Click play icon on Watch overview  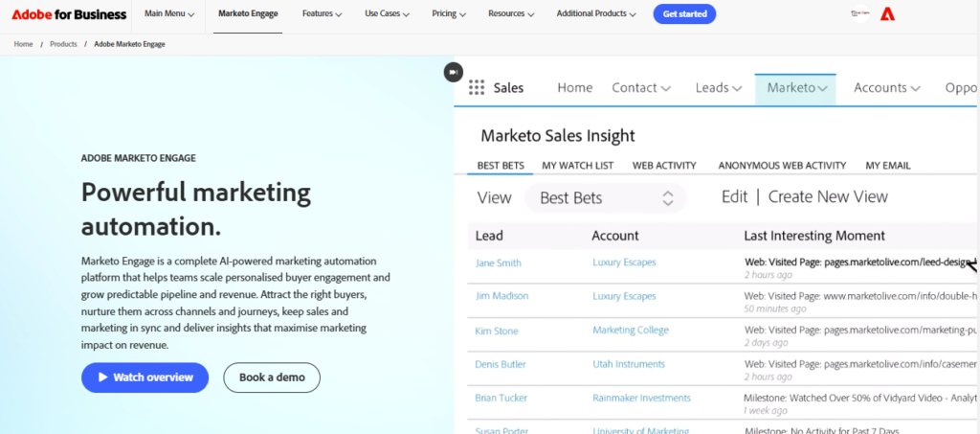(103, 377)
